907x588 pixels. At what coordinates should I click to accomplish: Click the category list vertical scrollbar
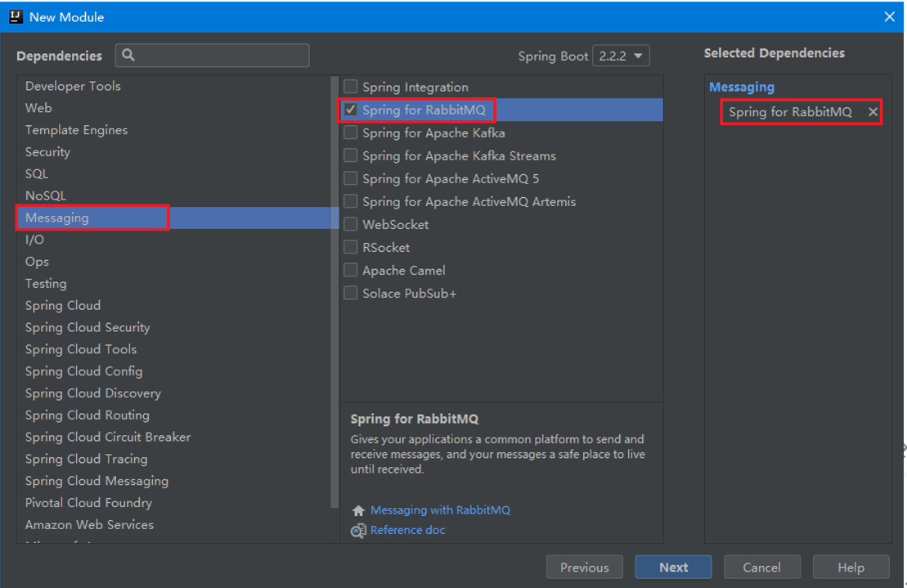coord(335,292)
